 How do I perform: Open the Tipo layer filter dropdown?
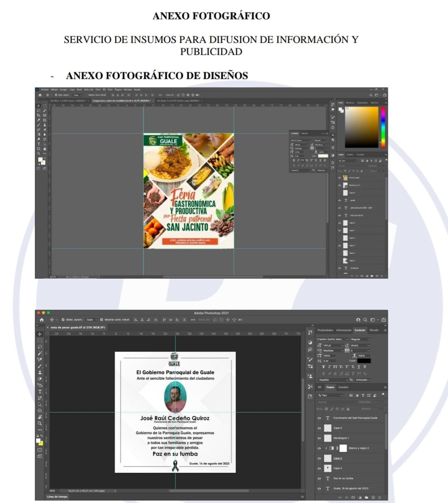331,395
